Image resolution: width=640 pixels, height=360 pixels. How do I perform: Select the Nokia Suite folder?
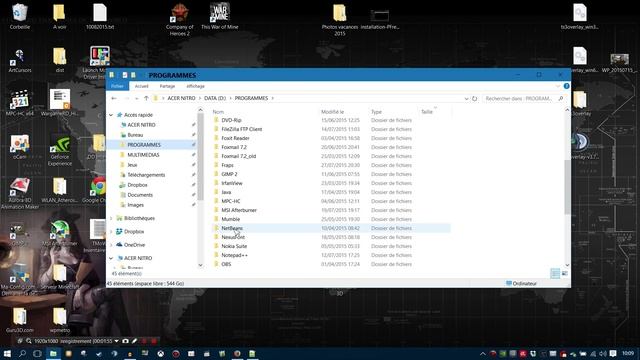tap(234, 246)
